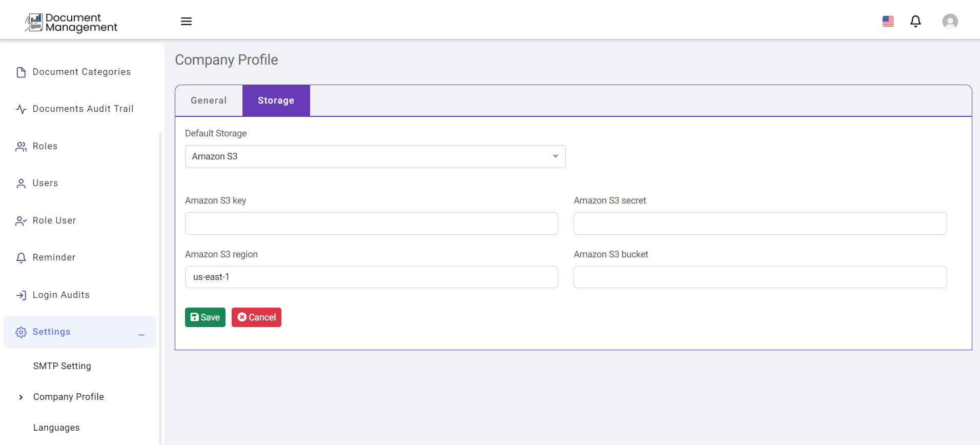Screen dimensions: 980x445
Task: Click the Document Management logo
Action: (x=71, y=23)
